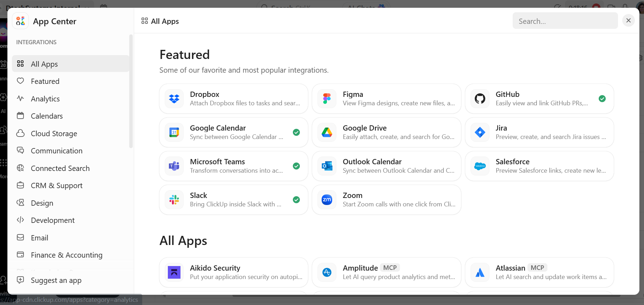This screenshot has height=305, width=644.
Task: Click Microsoft Teams' green connected checkmark
Action: (x=296, y=166)
